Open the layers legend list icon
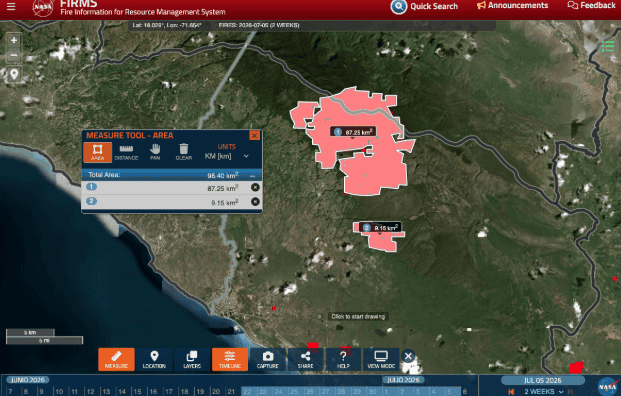621x396 pixels. tap(608, 46)
